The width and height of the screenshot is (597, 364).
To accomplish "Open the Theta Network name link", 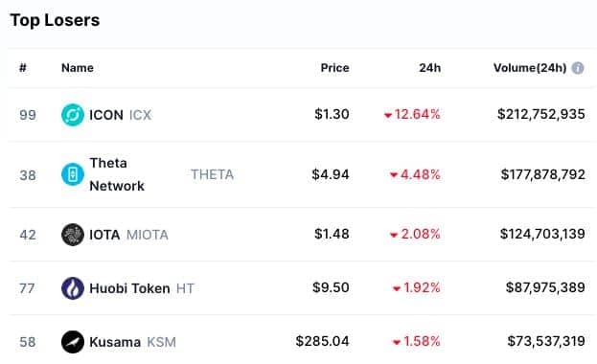I will click(117, 174).
